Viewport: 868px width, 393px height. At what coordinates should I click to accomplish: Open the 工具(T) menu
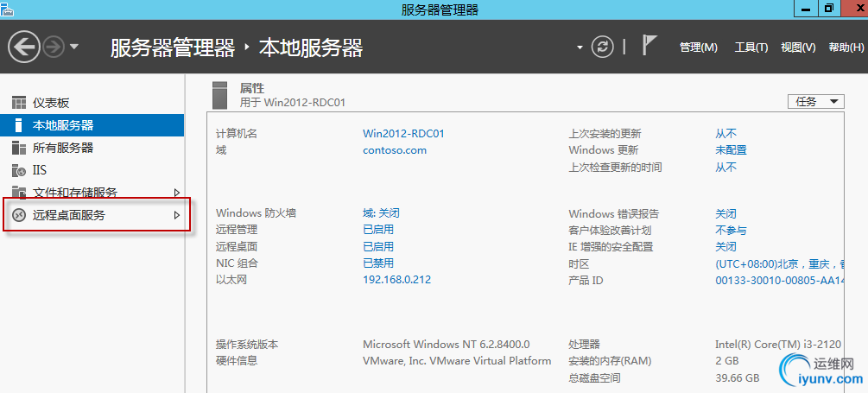pos(751,48)
